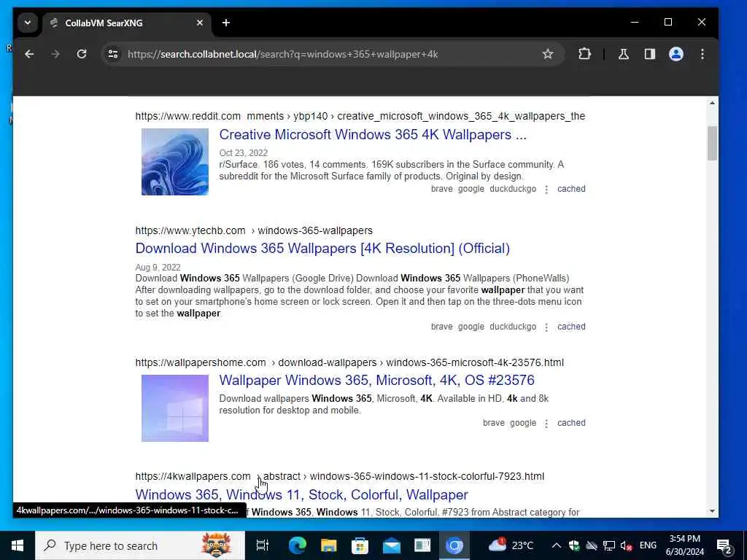The width and height of the screenshot is (747, 560).
Task: Open the news app icon next to Mail
Action: pyautogui.click(x=422, y=545)
